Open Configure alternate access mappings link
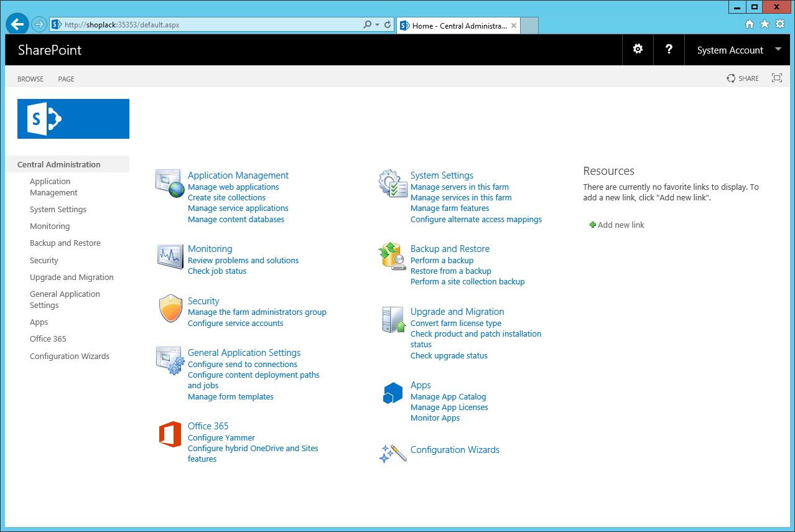The image size is (795, 532). pyautogui.click(x=476, y=220)
